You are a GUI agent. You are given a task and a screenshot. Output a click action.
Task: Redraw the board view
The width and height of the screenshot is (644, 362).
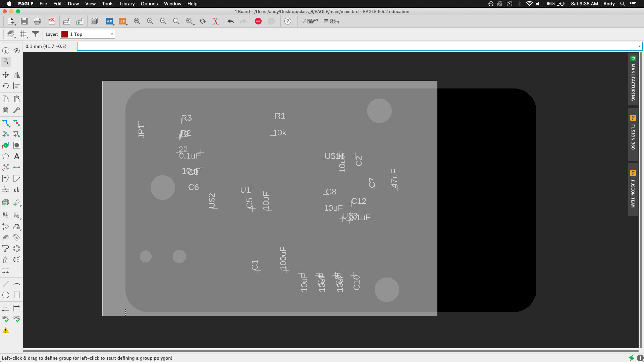point(203,21)
